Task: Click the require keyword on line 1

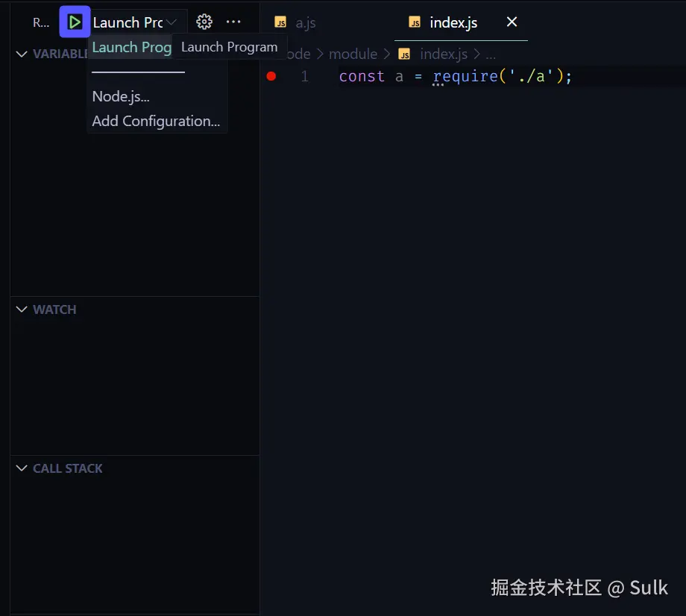Action: [x=465, y=77]
